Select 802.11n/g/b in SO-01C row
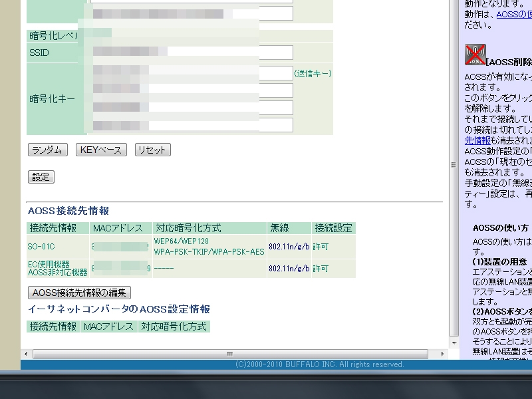 289,247
